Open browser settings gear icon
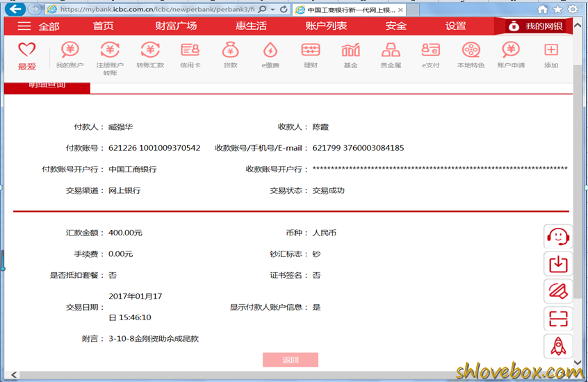This screenshot has height=382, width=588. [573, 9]
